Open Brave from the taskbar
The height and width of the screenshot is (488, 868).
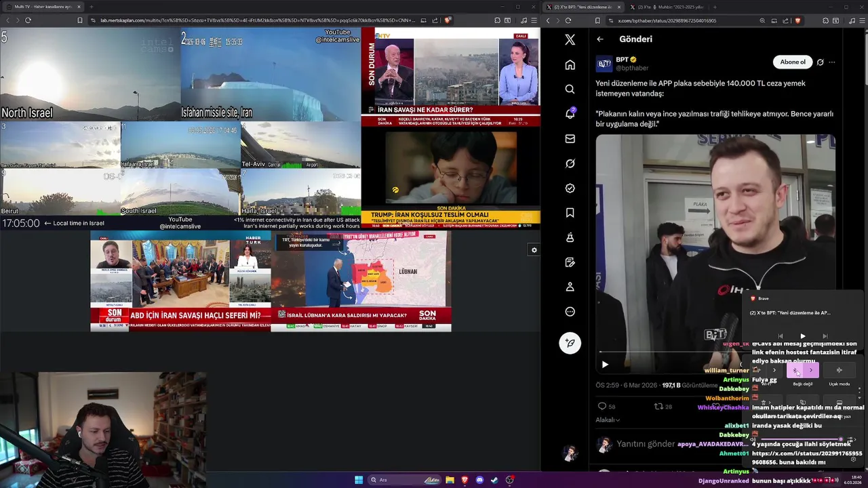point(465,480)
